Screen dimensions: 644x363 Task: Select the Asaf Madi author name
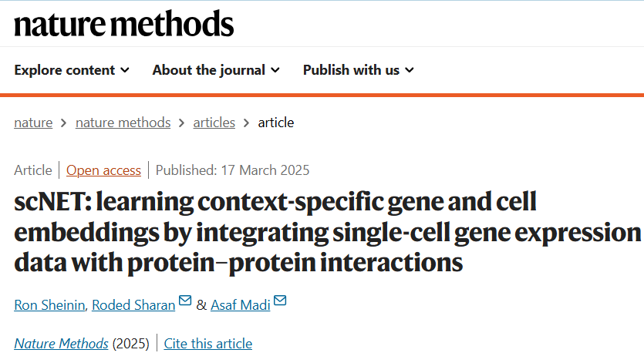pos(240,304)
